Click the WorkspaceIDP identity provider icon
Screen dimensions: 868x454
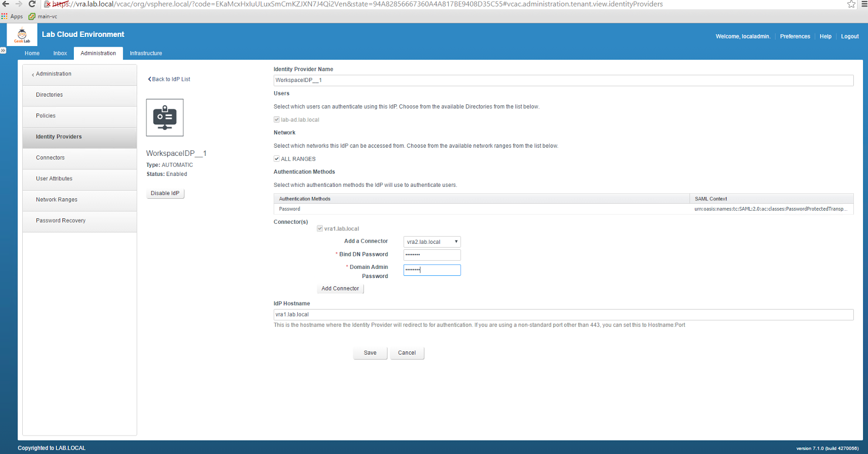(x=165, y=117)
